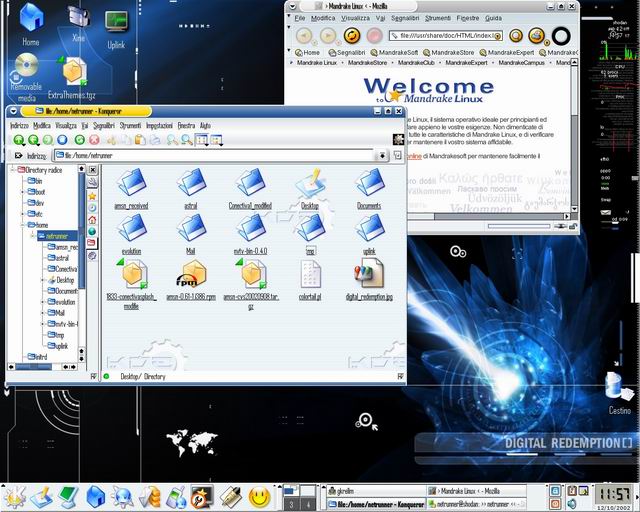Click the Mozilla Search button
Screen dimensions: 640x512
(x=516, y=36)
